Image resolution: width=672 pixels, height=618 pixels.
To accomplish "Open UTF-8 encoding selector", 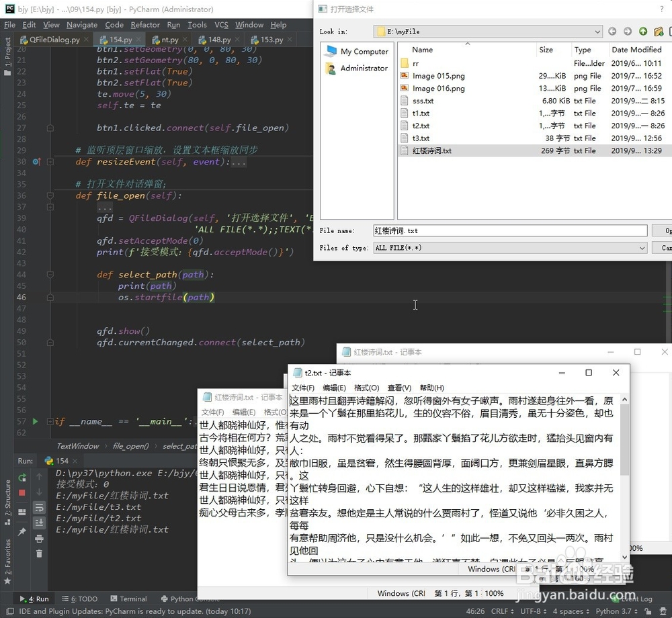I will pos(533,611).
